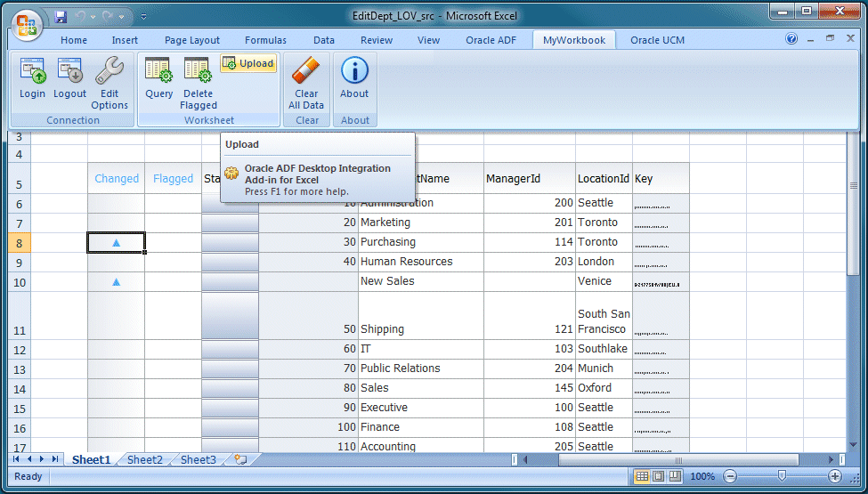Open the Data ribbon tab
Image resolution: width=868 pixels, height=494 pixels.
(x=324, y=40)
